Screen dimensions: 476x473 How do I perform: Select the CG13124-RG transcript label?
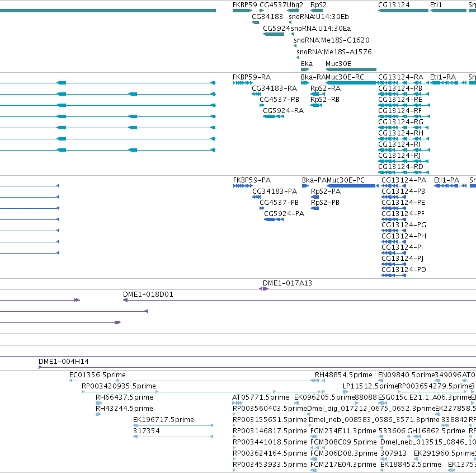click(x=400, y=122)
